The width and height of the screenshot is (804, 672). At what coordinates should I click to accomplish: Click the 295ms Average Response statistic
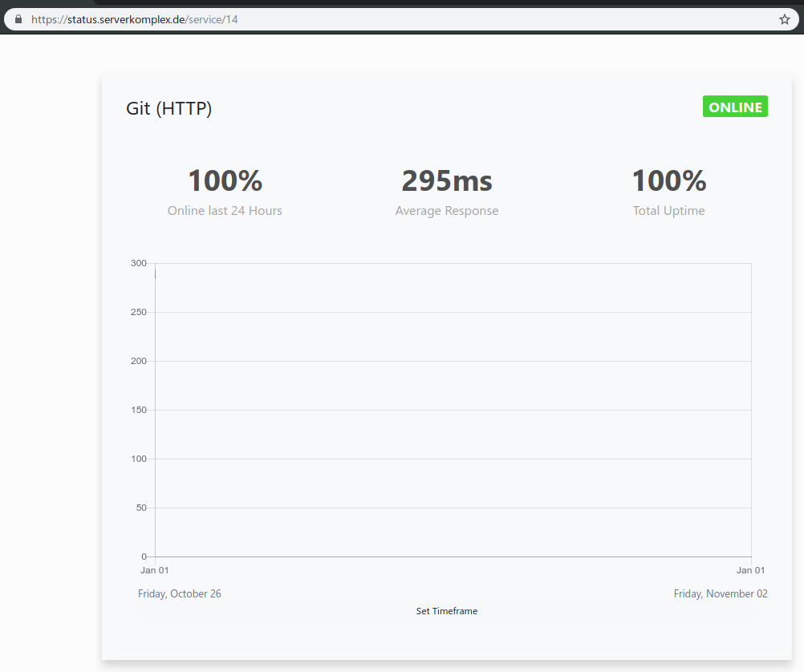446,180
